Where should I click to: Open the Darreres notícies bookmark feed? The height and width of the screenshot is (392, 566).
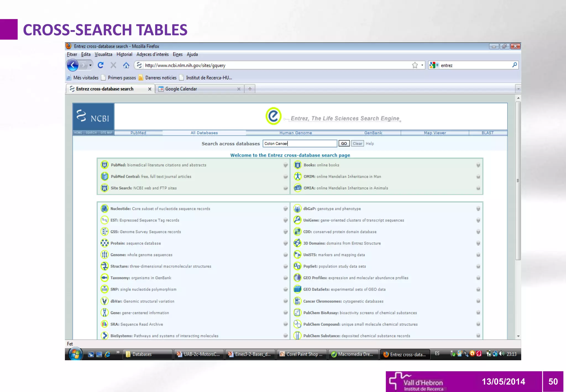click(x=158, y=78)
